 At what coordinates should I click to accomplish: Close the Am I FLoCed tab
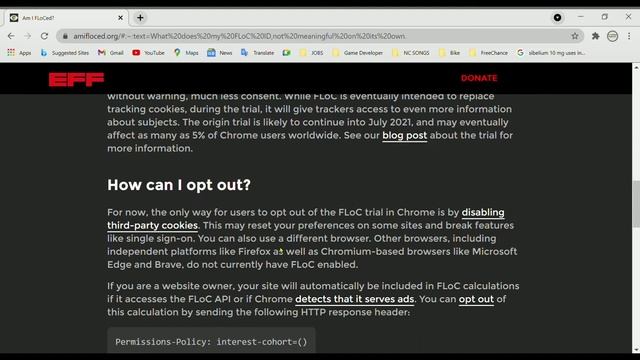[120, 18]
